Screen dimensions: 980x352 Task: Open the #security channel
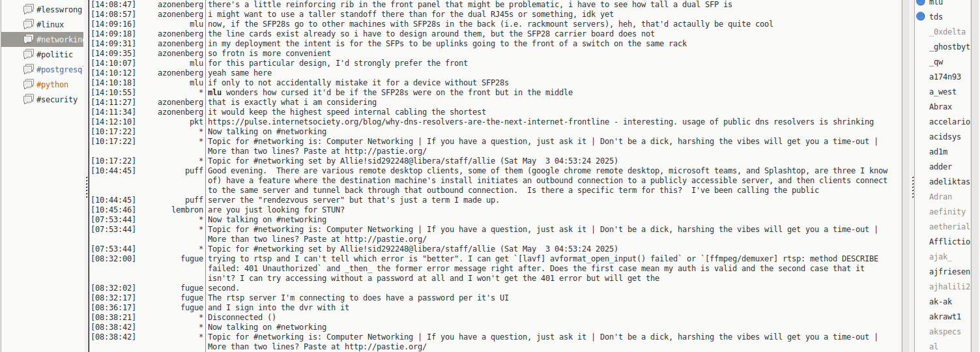[57, 100]
